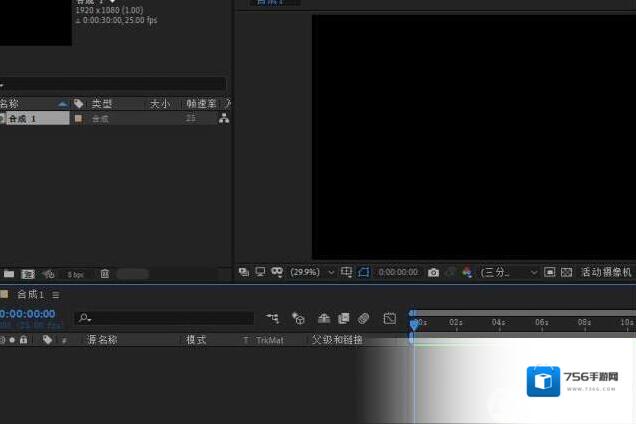The image size is (636, 424).
Task: Click the draft 3D icon in timeline
Action: coord(298,318)
